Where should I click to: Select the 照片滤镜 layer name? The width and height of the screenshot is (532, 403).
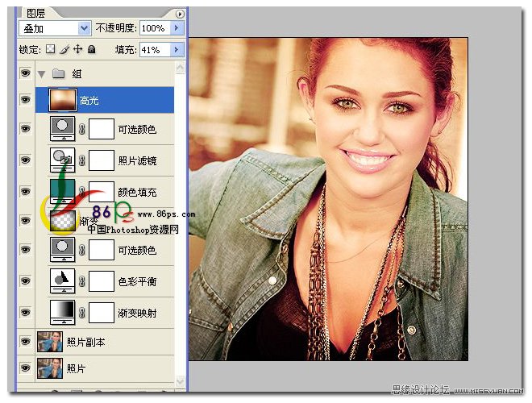click(137, 160)
